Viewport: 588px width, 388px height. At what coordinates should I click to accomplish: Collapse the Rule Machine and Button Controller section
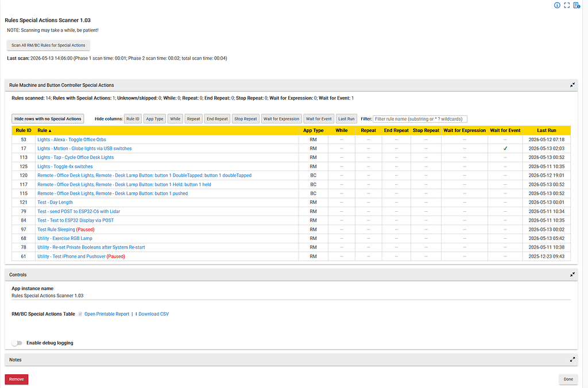tap(572, 85)
